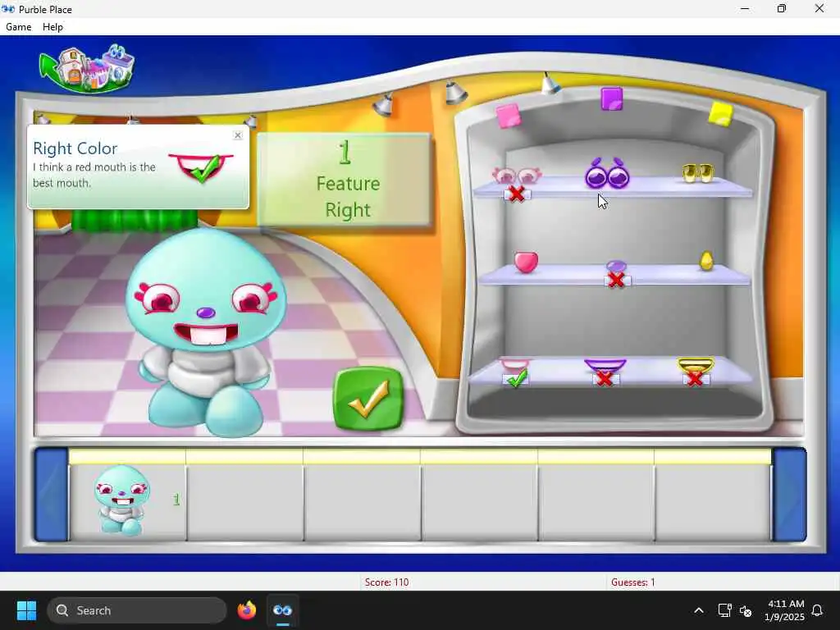Click the red mouth checkmark image in hint
Viewport: 840px width, 630px height.
click(x=201, y=167)
